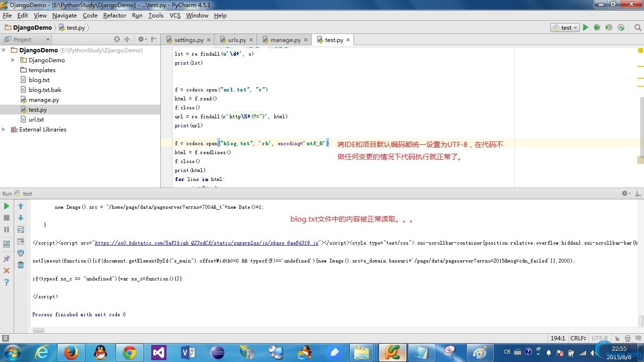Jump down the stack trace arrow
The image size is (644, 362).
point(21,218)
